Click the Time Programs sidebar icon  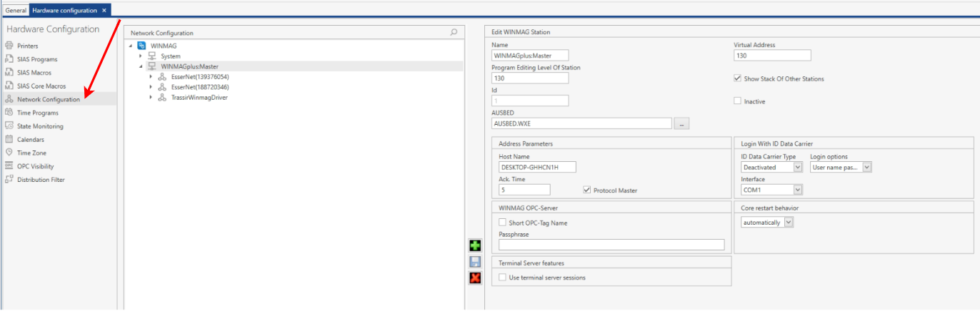tap(9, 113)
